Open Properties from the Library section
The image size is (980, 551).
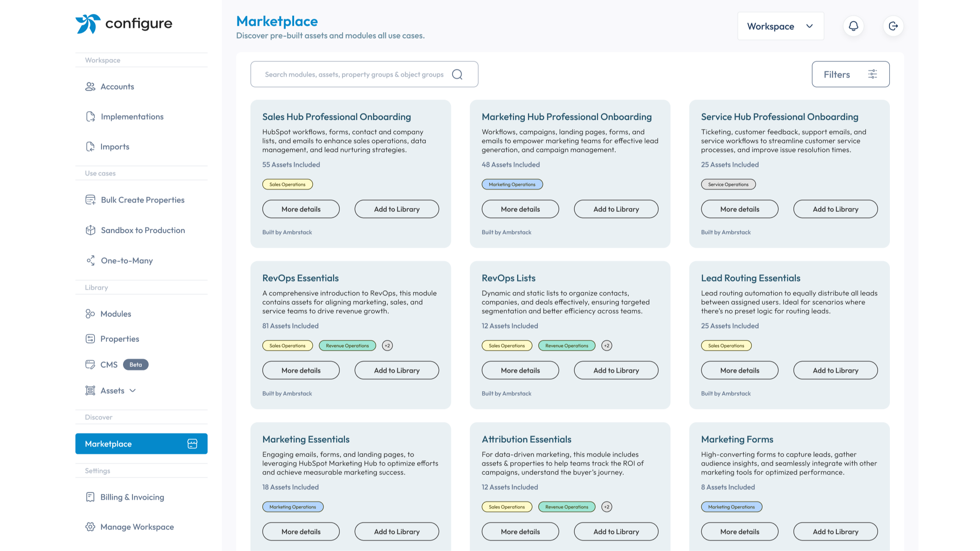click(x=120, y=338)
